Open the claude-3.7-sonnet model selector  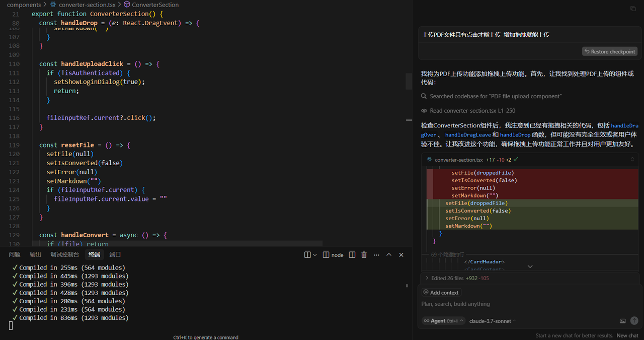pos(493,321)
